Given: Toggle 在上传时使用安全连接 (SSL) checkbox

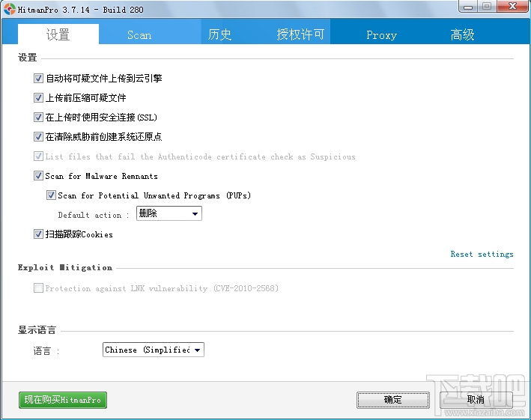Looking at the screenshot, I should (x=38, y=118).
